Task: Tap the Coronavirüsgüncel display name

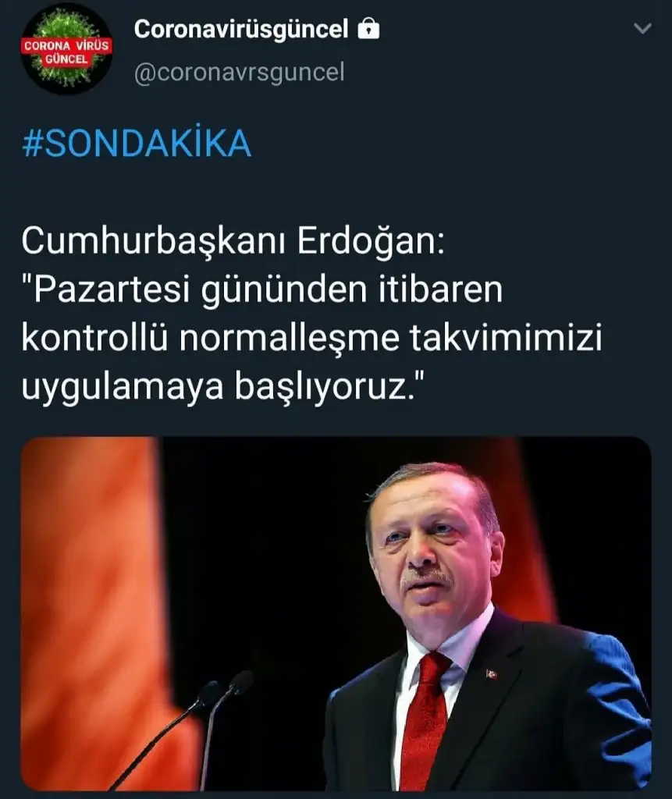Action: [241, 29]
